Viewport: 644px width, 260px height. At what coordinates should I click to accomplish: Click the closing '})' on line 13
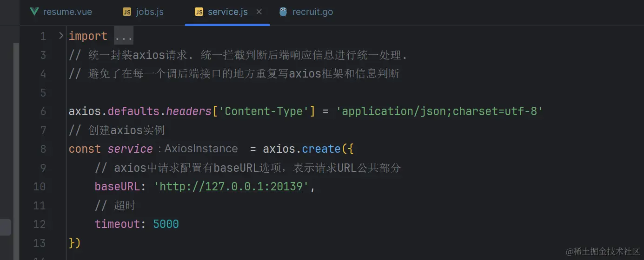[75, 243]
